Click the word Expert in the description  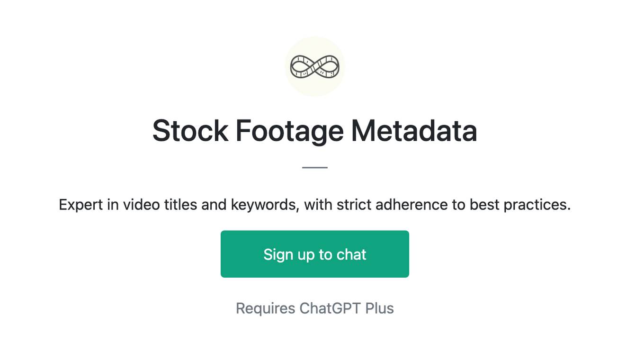click(81, 205)
